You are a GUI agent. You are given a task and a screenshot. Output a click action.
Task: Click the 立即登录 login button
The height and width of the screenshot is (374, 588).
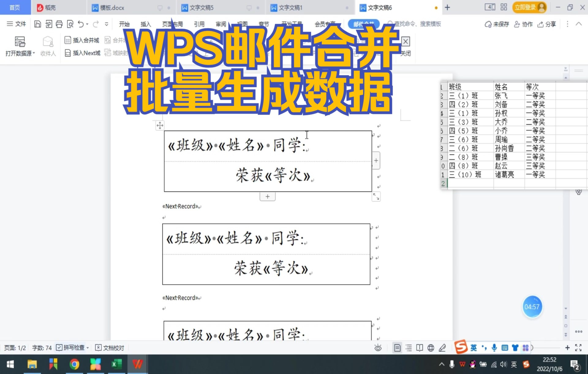530,7
